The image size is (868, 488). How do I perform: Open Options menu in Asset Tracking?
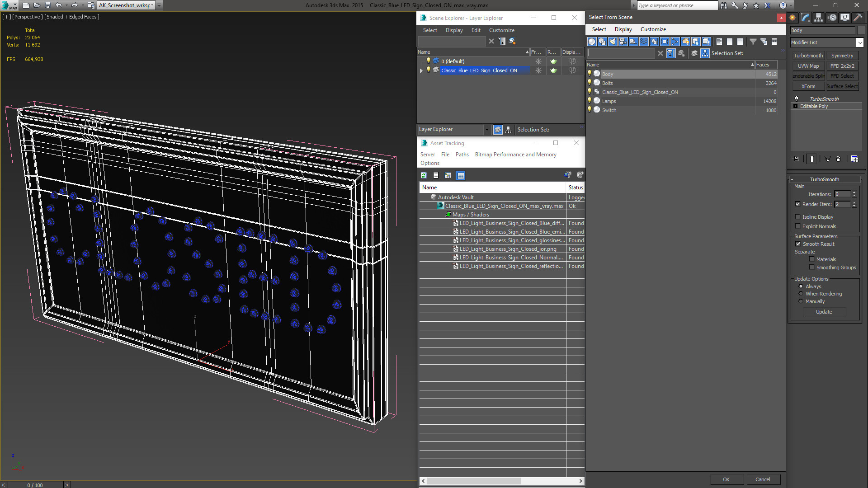coord(429,163)
